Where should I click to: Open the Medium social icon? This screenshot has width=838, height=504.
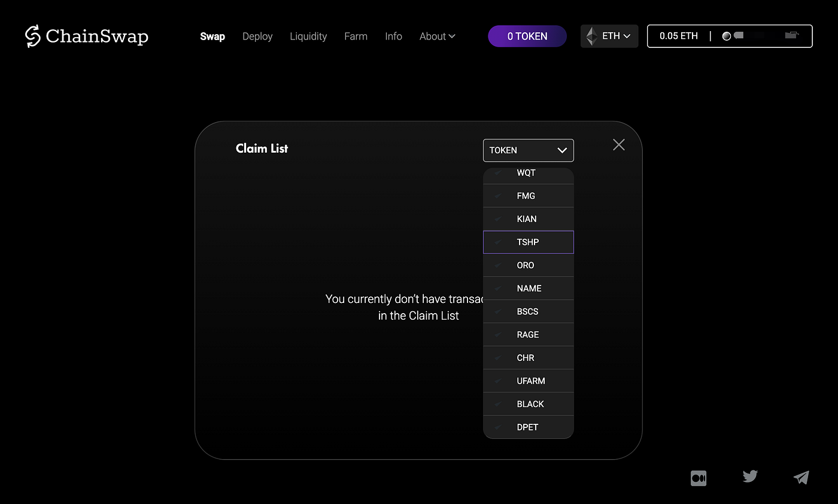698,478
